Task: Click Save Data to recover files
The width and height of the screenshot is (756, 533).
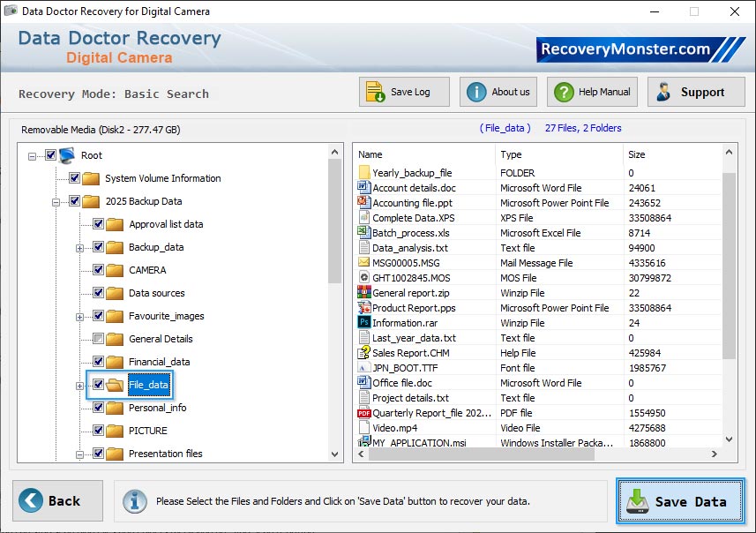Action: 680,501
